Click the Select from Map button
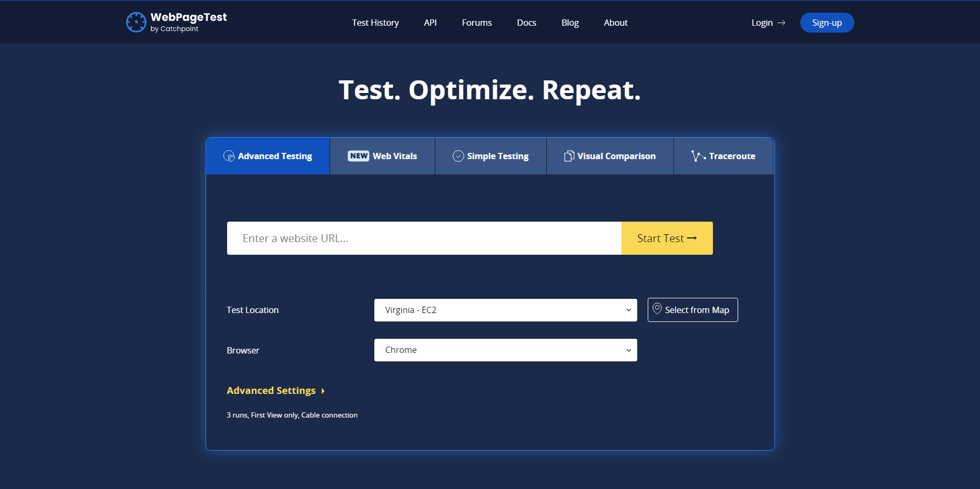This screenshot has width=980, height=489. [x=692, y=310]
